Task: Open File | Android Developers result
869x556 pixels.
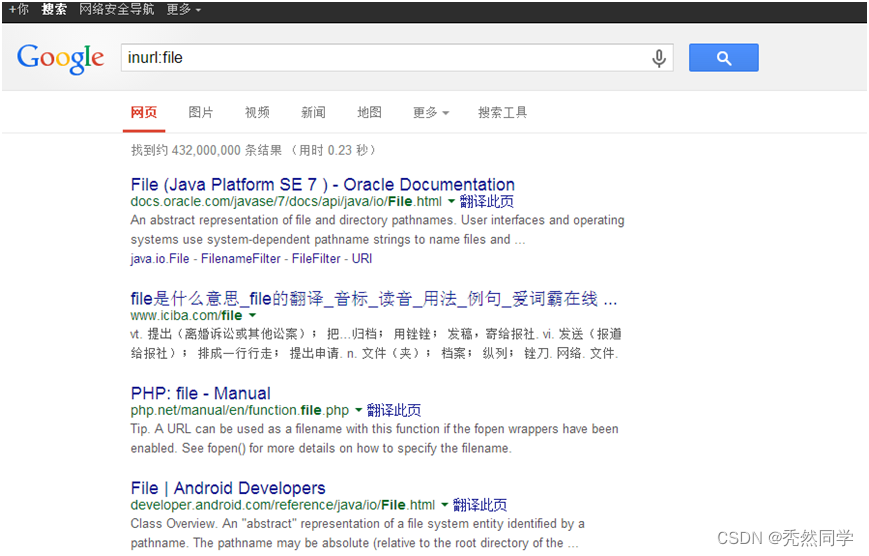Action: (228, 488)
